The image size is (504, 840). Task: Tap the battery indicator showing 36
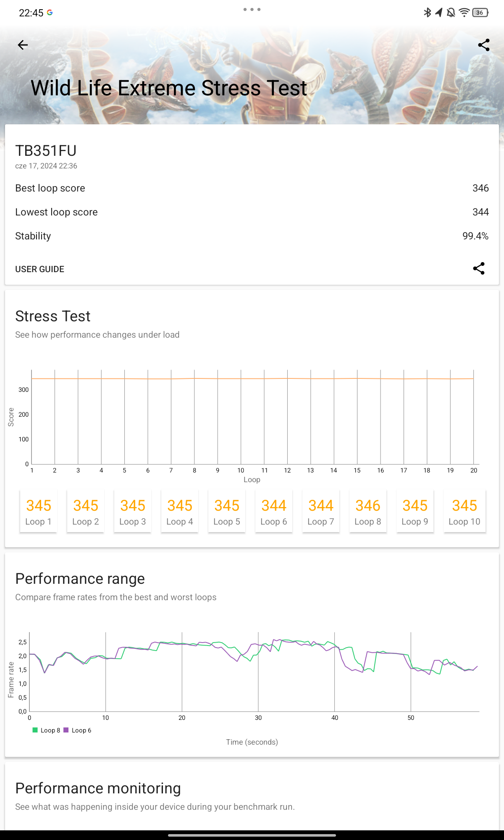pos(480,13)
